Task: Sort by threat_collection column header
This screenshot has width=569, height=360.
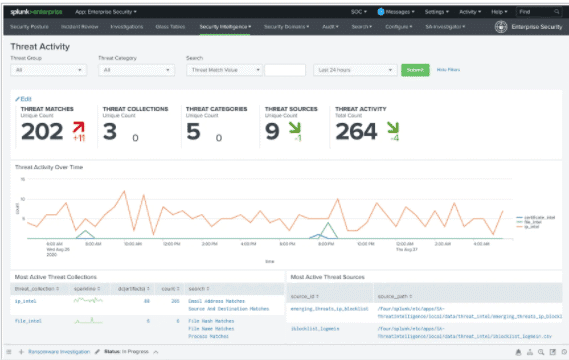Action: (x=37, y=289)
